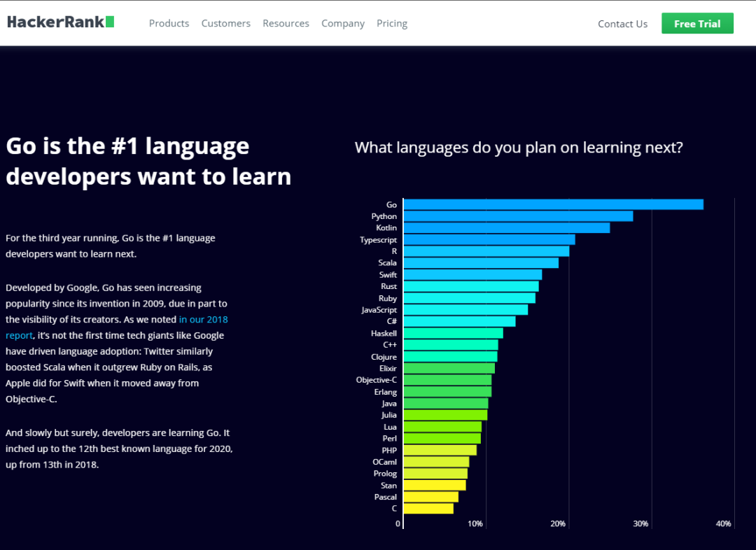Screen dimensions: 756x550
Task: Click the Go bar in chart
Action: click(553, 204)
